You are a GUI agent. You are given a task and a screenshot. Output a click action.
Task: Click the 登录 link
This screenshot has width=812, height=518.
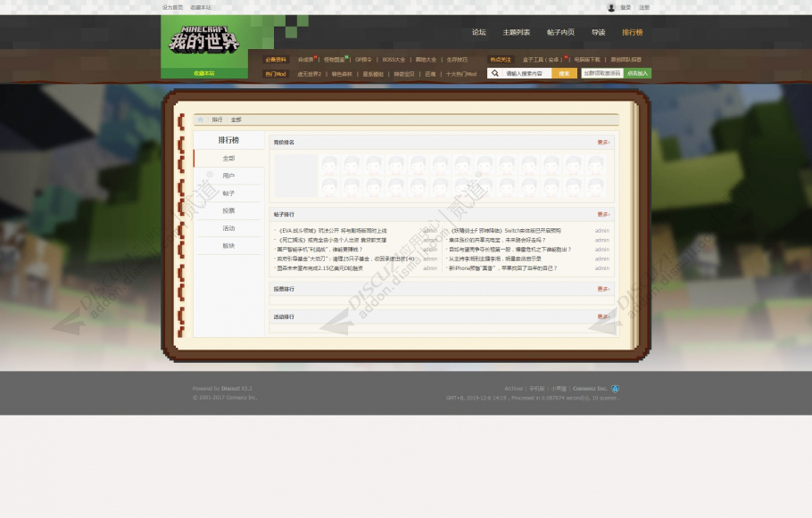(x=626, y=7)
